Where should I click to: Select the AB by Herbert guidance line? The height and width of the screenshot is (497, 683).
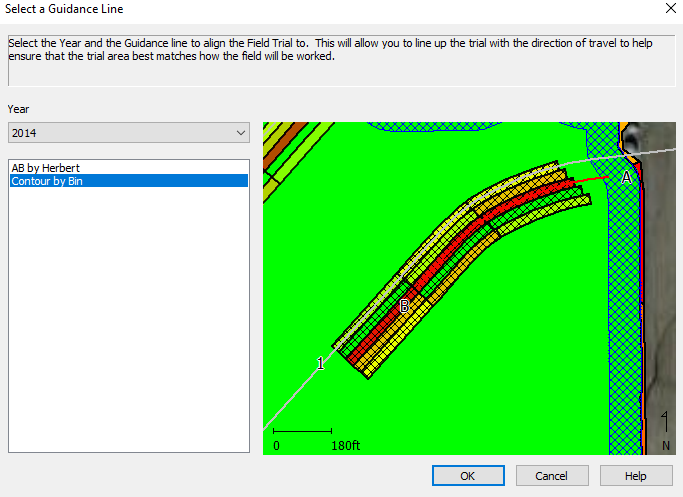pyautogui.click(x=45, y=167)
